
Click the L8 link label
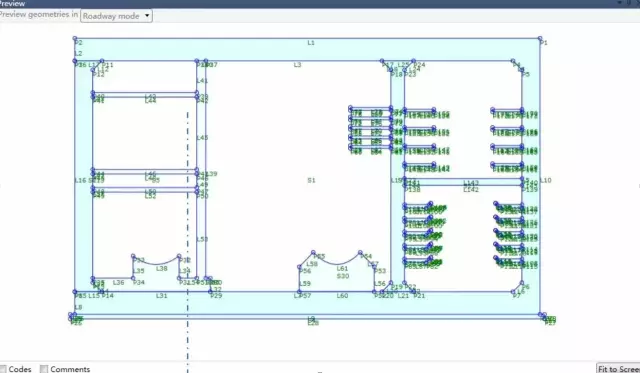78,307
